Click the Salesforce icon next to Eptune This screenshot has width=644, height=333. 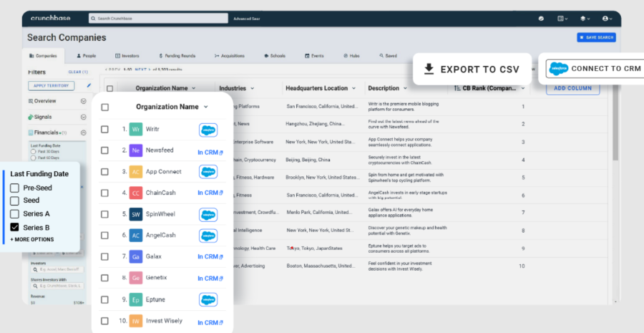[x=208, y=299]
